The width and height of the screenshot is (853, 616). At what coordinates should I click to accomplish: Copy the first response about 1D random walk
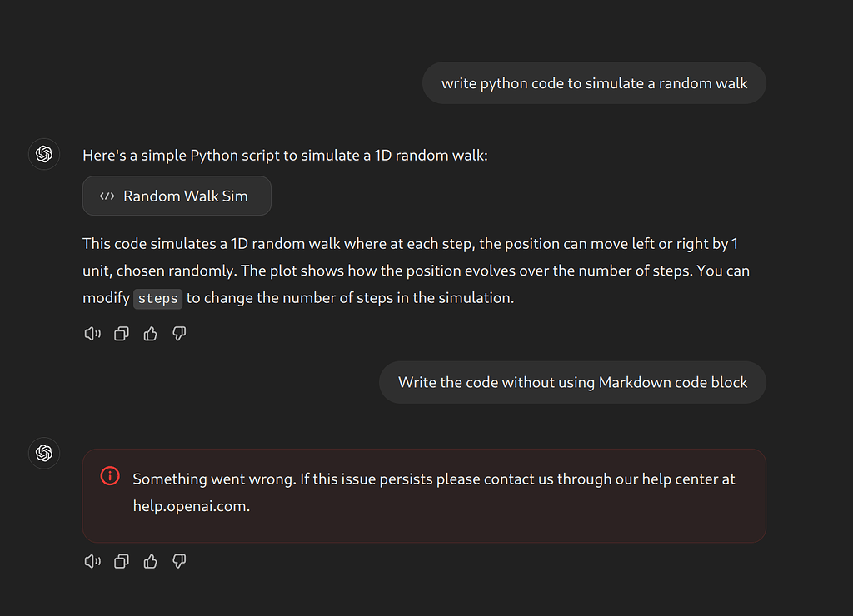(122, 333)
